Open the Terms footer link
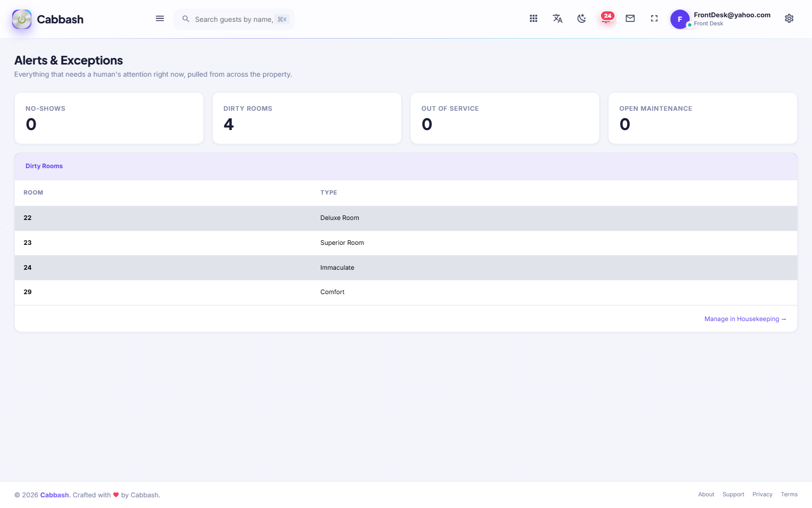812x508 pixels. (x=789, y=494)
